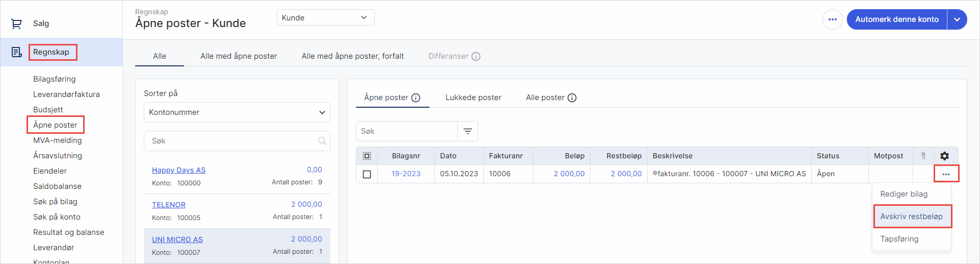Image resolution: width=980 pixels, height=264 pixels.
Task: Click the info icon beside Alle poster tab
Action: 572,98
